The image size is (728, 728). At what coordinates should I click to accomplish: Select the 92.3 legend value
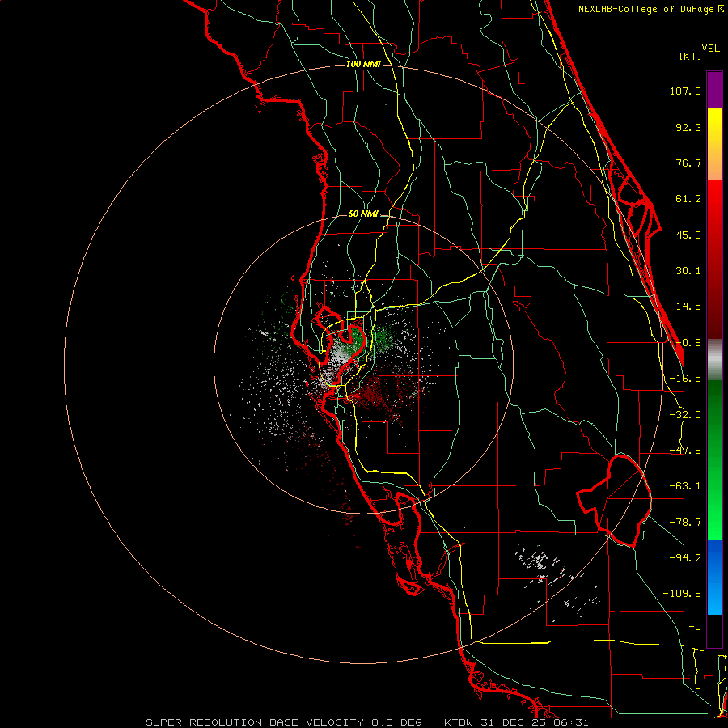tap(688, 127)
